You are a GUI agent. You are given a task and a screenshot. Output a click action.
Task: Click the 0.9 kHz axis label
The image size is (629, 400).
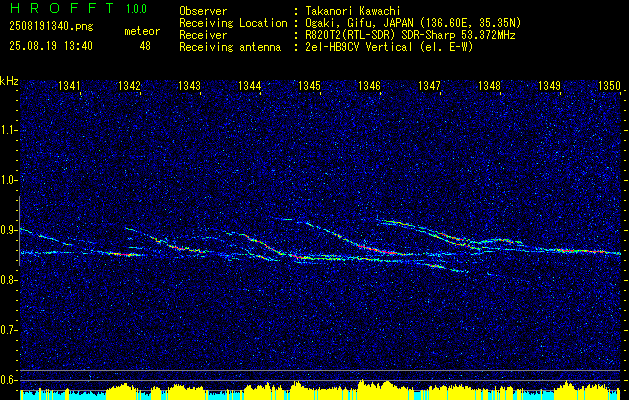(x=9, y=230)
